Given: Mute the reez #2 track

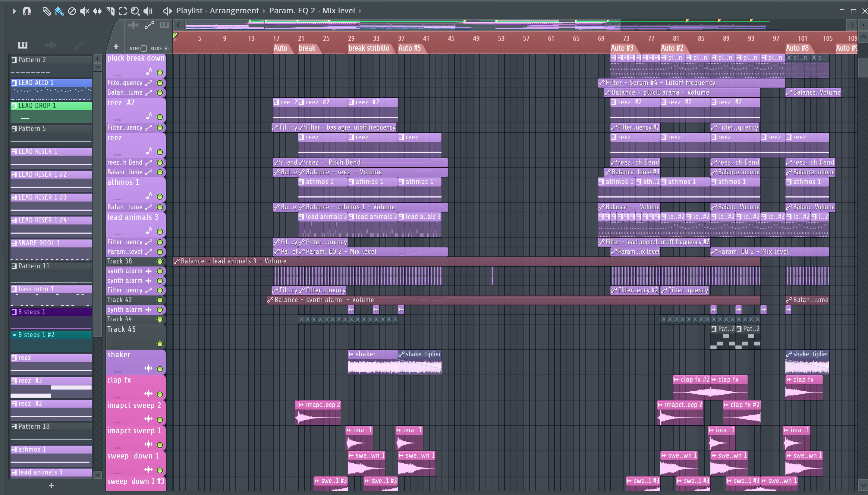Looking at the screenshot, I should pyautogui.click(x=160, y=117).
